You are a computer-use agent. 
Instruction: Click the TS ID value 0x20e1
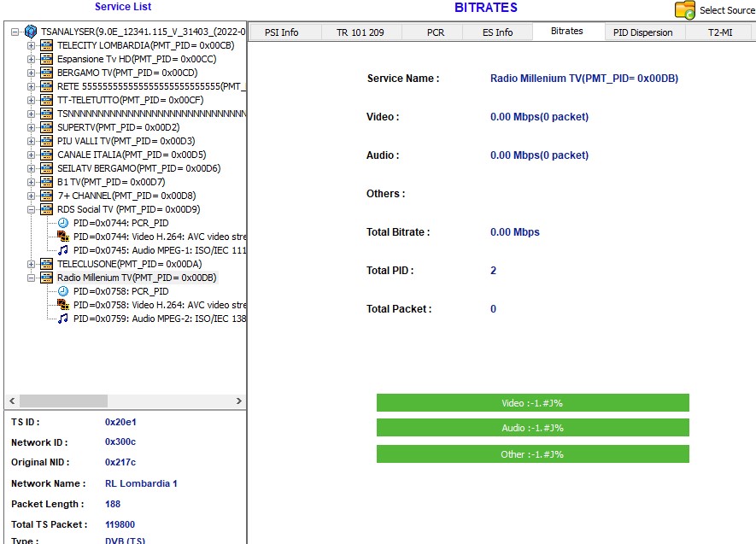pyautogui.click(x=120, y=422)
